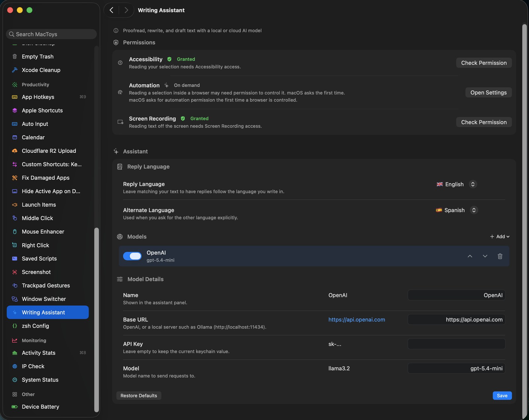529x420 pixels.
Task: Click the Xcode Cleanup hammer icon
Action: point(15,70)
